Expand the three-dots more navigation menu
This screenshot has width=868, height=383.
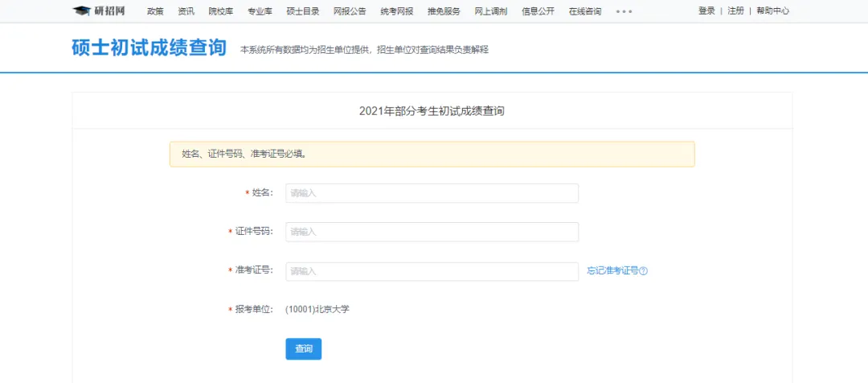pyautogui.click(x=624, y=11)
